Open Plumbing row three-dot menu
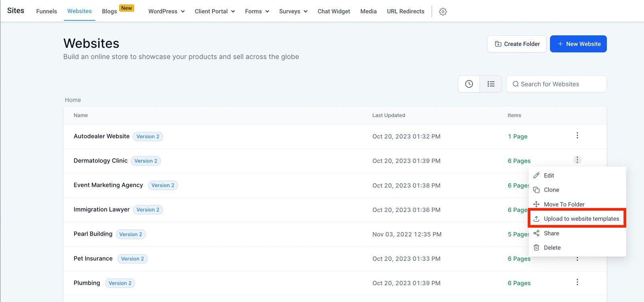This screenshot has width=644, height=302. point(577,282)
